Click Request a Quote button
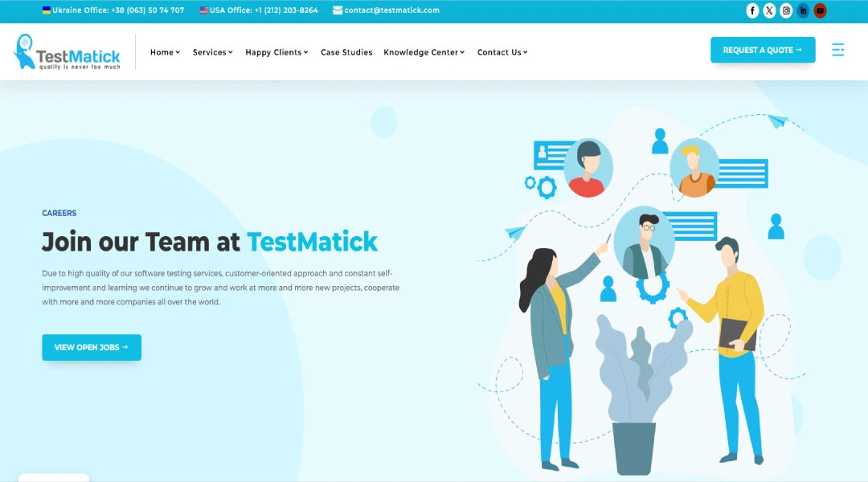Screen dimensions: 868x482 (763, 50)
